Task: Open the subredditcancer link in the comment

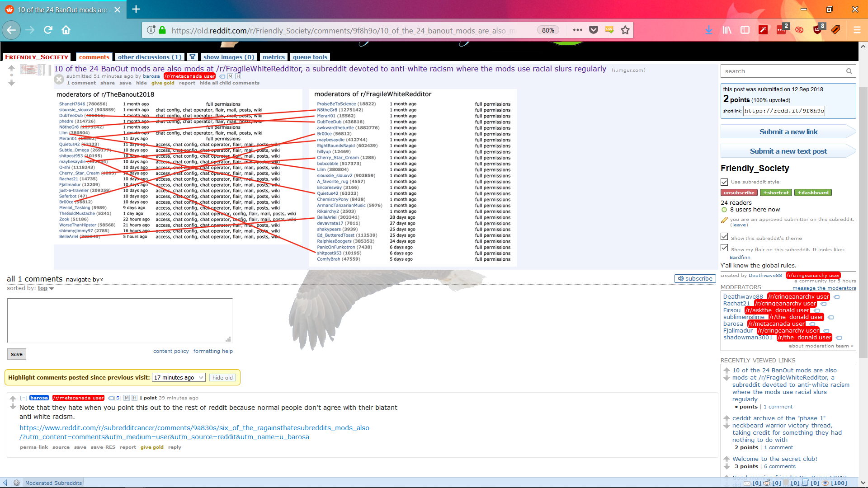Action: coord(194,432)
